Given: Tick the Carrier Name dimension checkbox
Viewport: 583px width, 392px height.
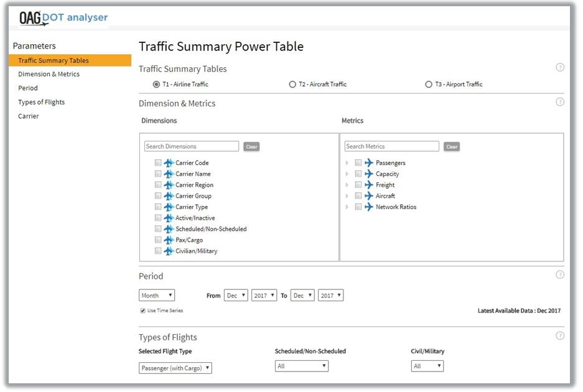Looking at the screenshot, I should point(158,174).
